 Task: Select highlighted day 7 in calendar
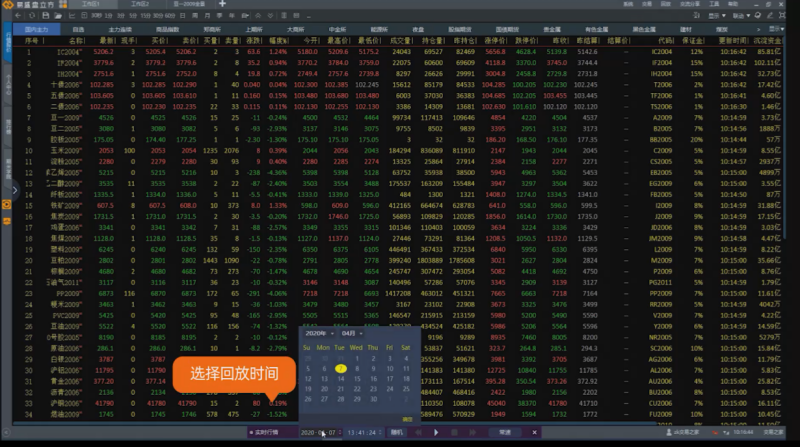click(340, 368)
